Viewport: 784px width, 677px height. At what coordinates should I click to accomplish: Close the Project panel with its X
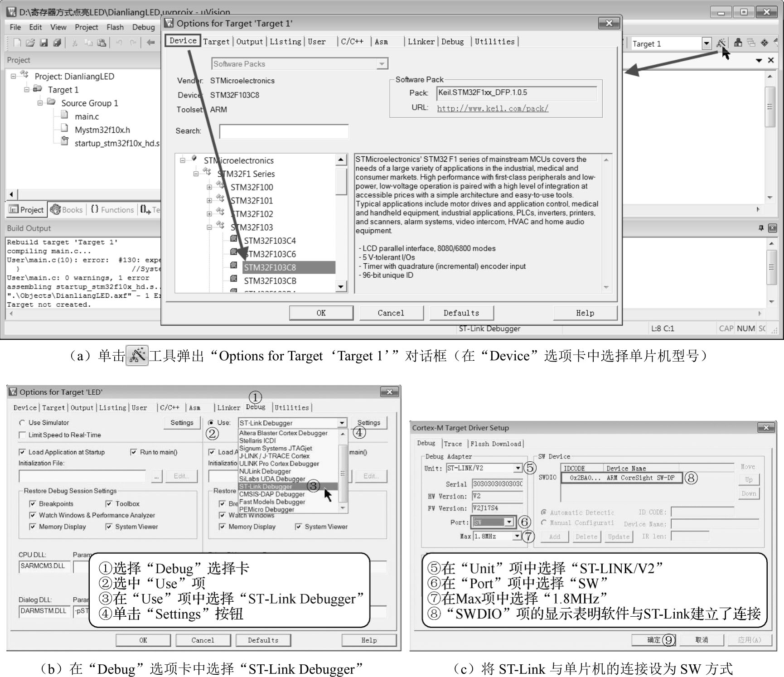click(771, 60)
